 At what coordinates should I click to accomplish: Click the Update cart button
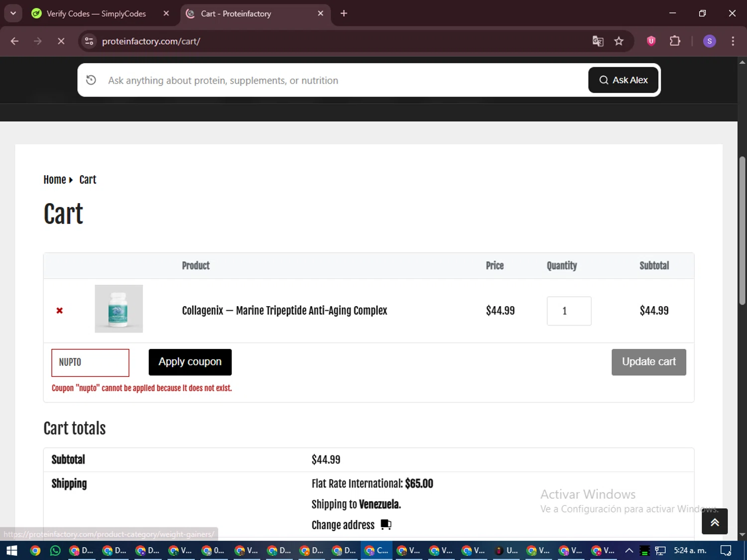(x=649, y=362)
